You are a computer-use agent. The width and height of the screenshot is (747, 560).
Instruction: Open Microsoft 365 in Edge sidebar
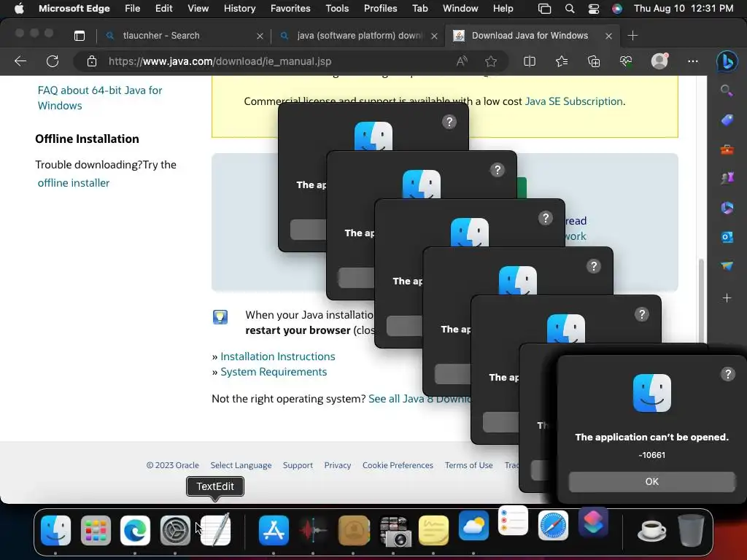tap(727, 208)
